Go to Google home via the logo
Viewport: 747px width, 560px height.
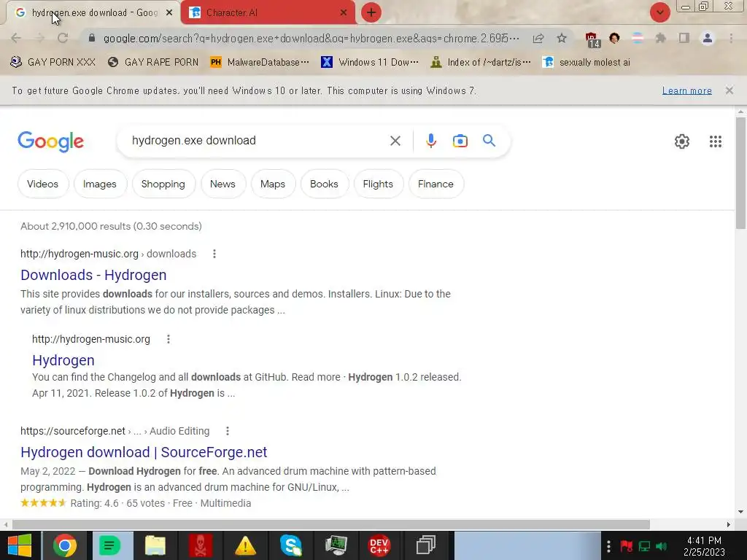pyautogui.click(x=50, y=141)
